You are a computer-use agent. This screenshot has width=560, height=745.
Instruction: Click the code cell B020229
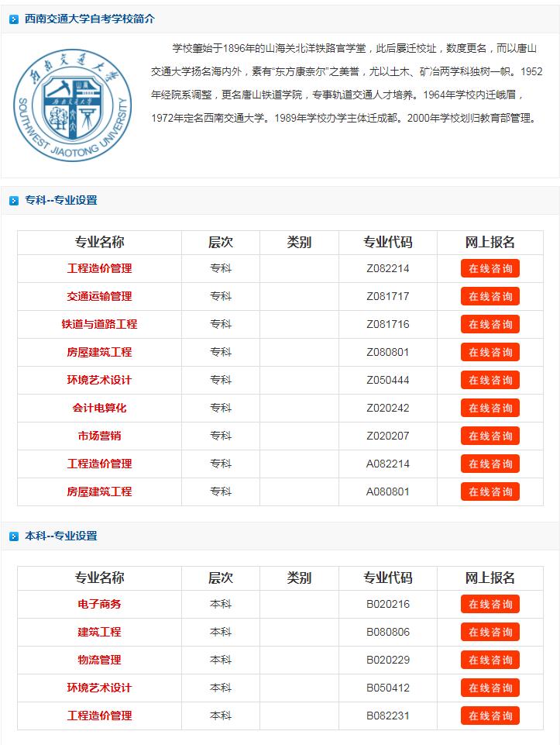click(388, 660)
